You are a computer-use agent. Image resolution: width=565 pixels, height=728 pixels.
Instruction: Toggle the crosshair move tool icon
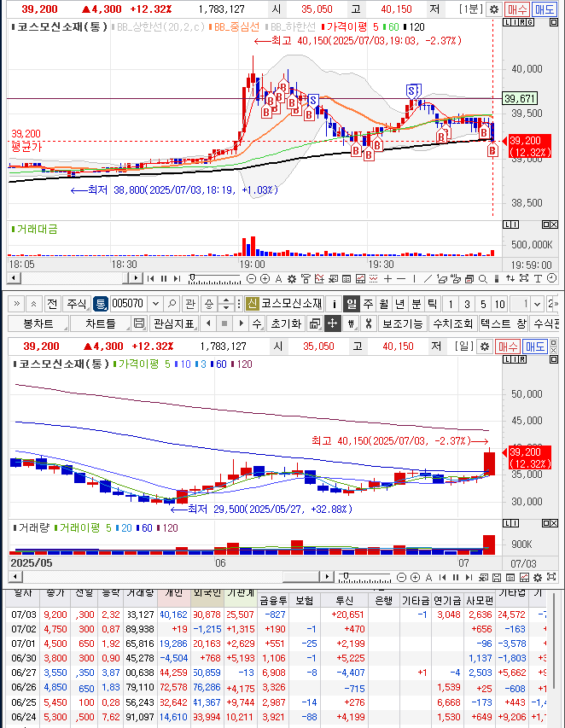point(332,323)
